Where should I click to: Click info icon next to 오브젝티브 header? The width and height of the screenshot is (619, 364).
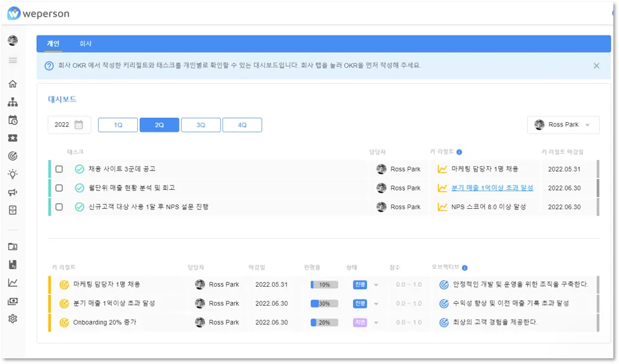point(465,268)
